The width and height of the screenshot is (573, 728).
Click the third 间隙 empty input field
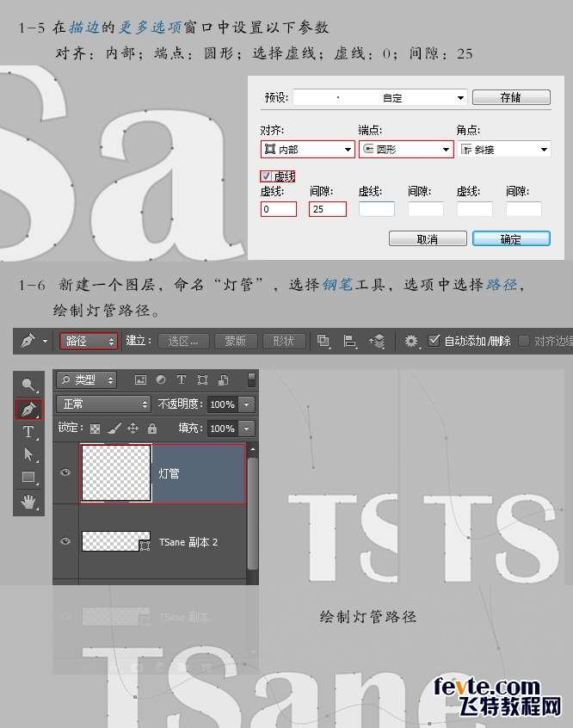[524, 209]
